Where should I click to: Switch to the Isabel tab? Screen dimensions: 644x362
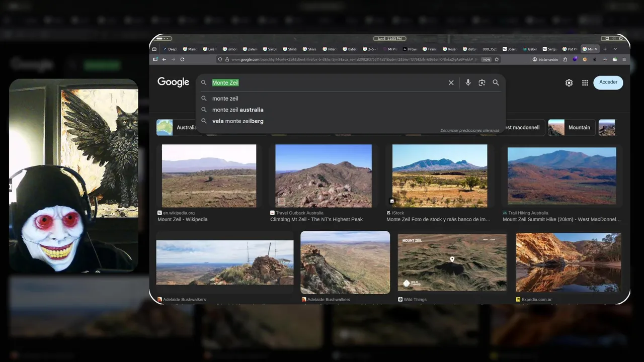tap(530, 49)
